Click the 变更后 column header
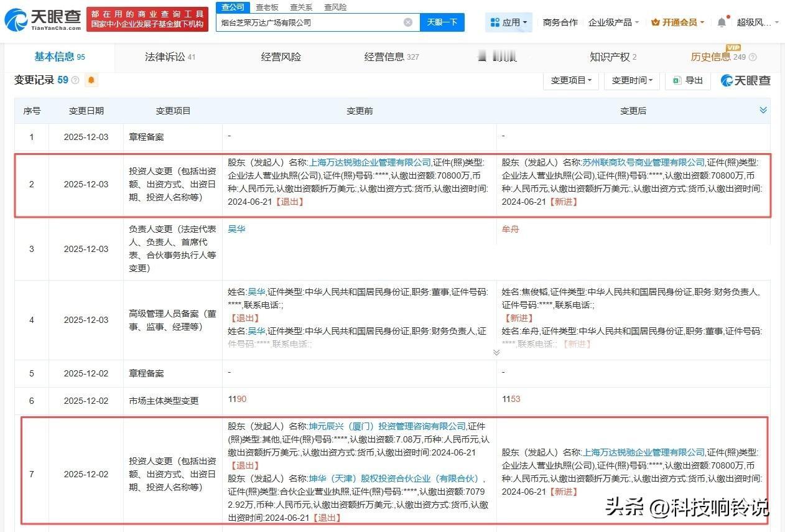Image resolution: width=785 pixels, height=532 pixels. point(633,111)
